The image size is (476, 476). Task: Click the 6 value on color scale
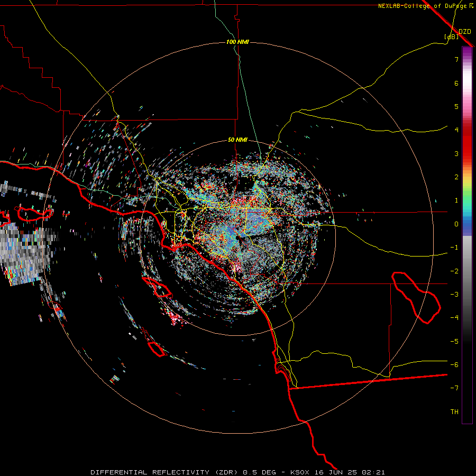(x=456, y=83)
